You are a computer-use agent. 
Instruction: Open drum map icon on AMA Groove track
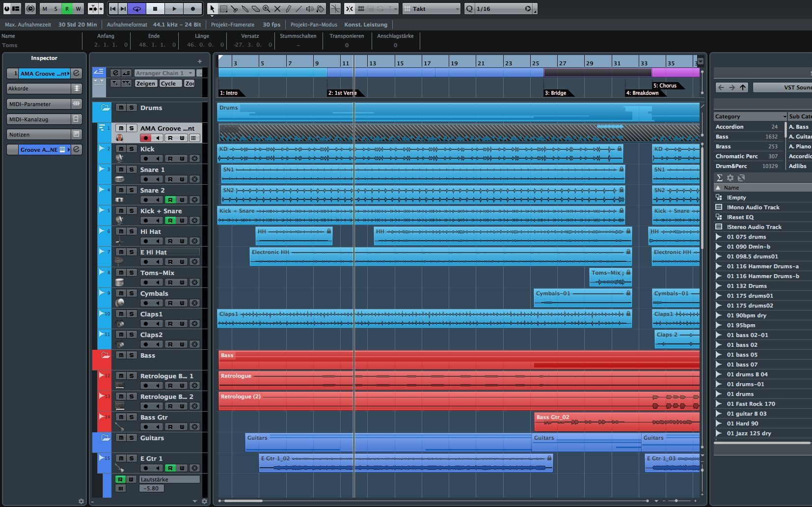(x=194, y=138)
